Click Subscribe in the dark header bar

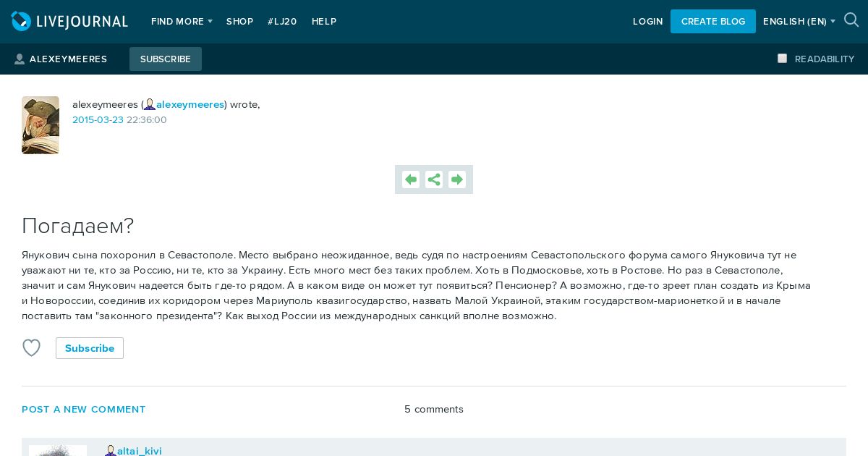point(166,59)
